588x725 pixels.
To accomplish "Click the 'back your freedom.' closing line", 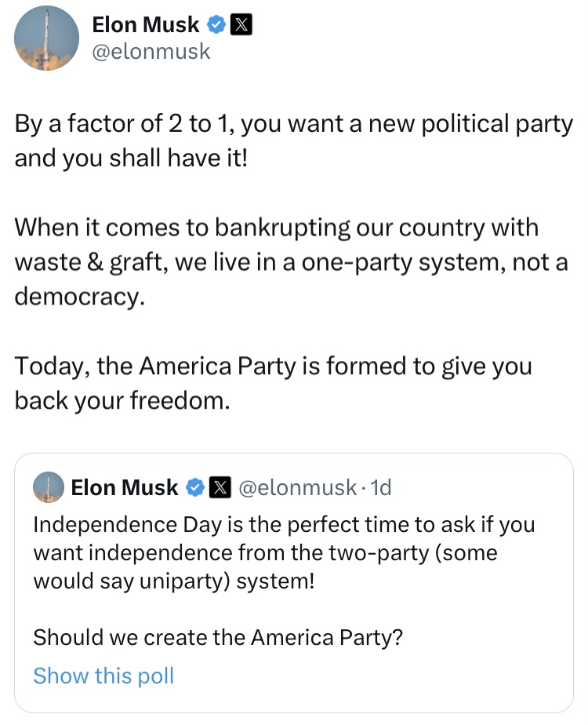I will point(122,401).
